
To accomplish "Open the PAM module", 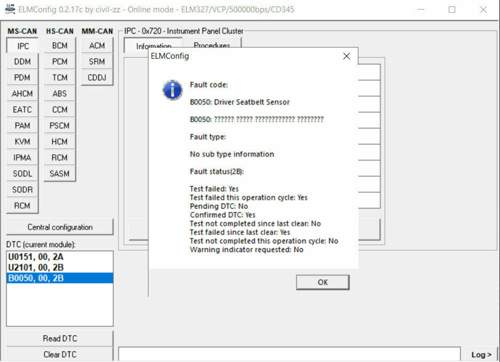I will coord(23,126).
